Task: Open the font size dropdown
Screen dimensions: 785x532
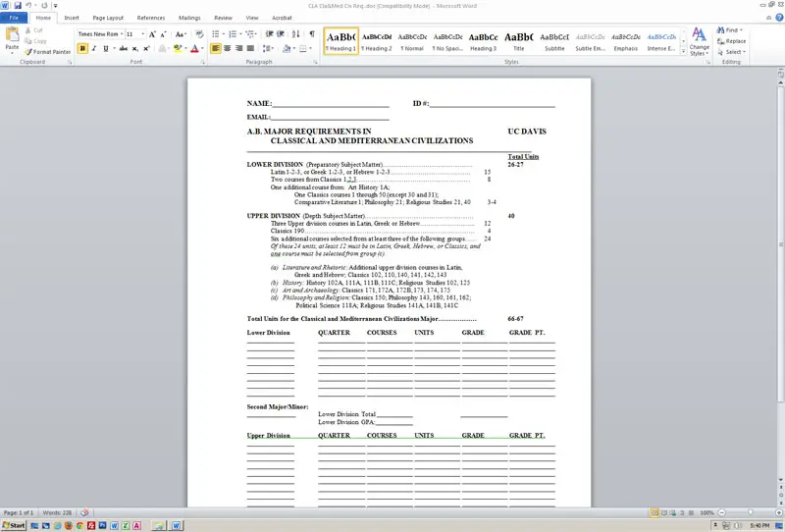Action: click(143, 34)
